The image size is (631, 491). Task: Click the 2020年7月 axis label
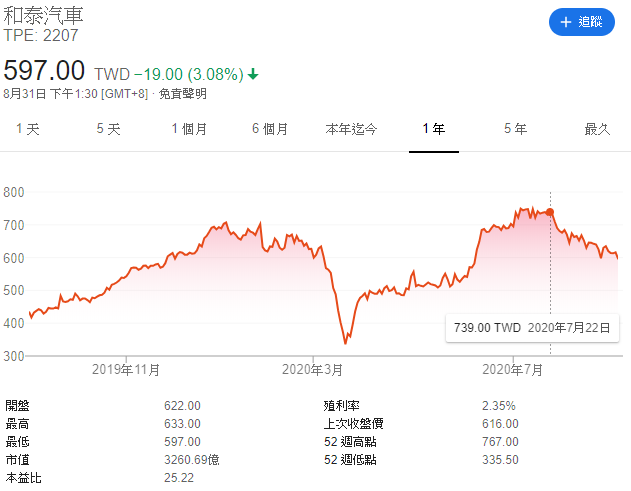[513, 369]
